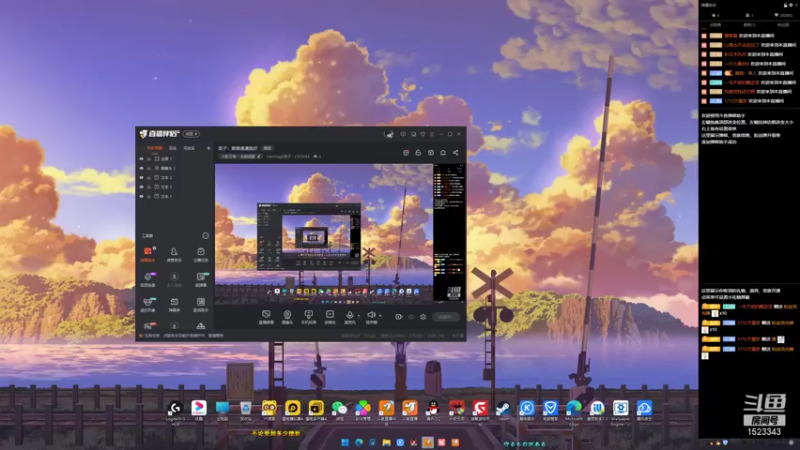Hide the 摄像头 1 layer with eye icon
Image resolution: width=800 pixels, height=450 pixels.
(x=141, y=168)
